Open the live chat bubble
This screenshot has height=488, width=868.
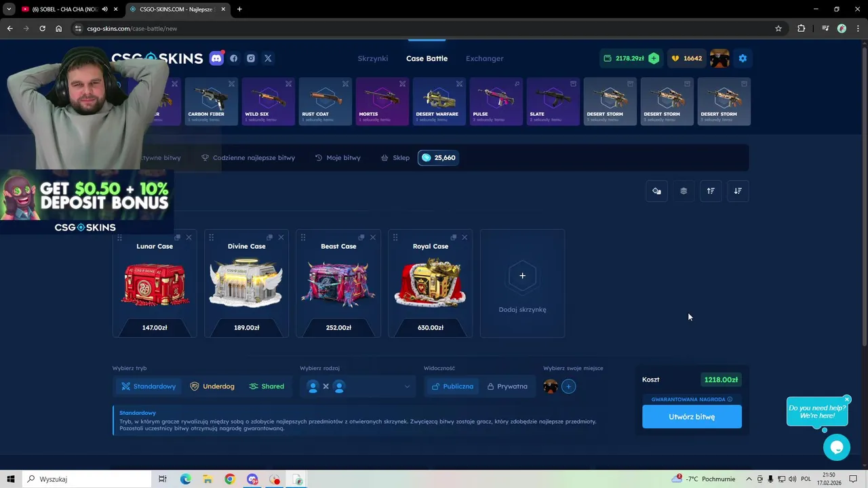point(836,447)
